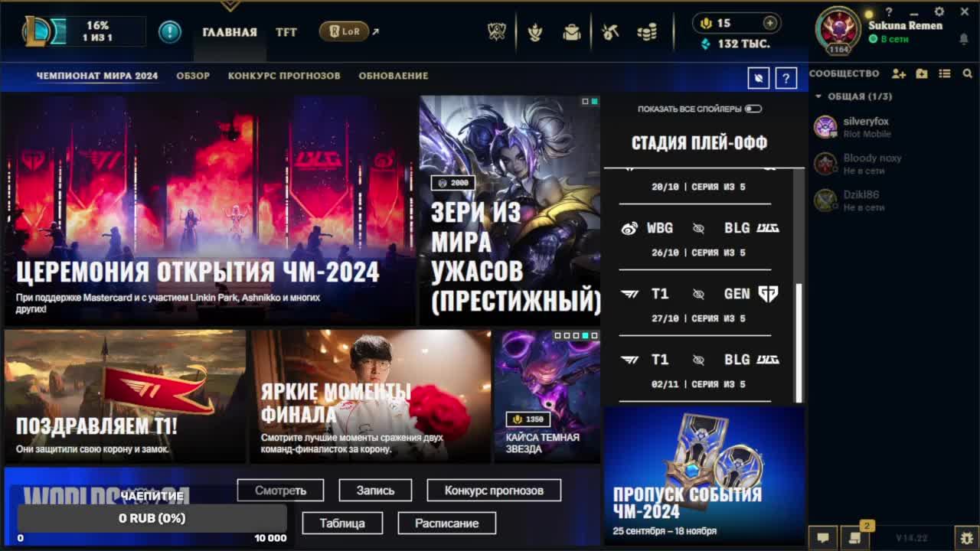This screenshot has height=551, width=980.
Task: Click the version number V14.22
Action: (912, 538)
